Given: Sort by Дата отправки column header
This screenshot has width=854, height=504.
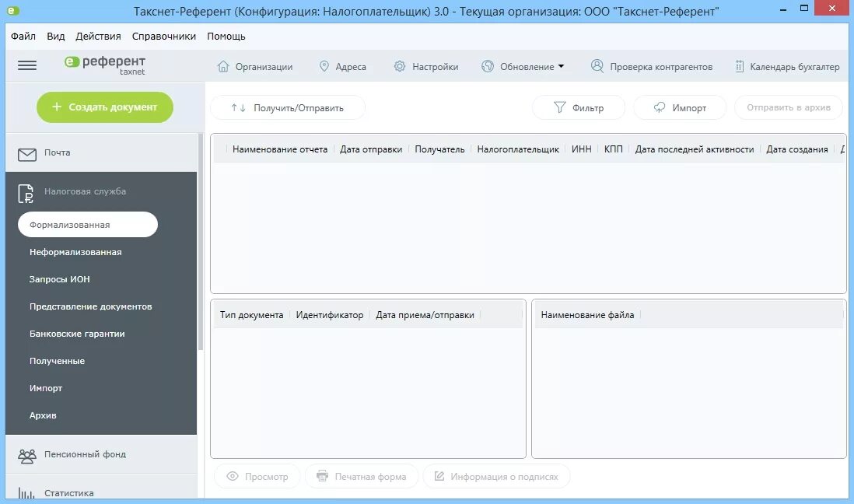Looking at the screenshot, I should coord(371,149).
